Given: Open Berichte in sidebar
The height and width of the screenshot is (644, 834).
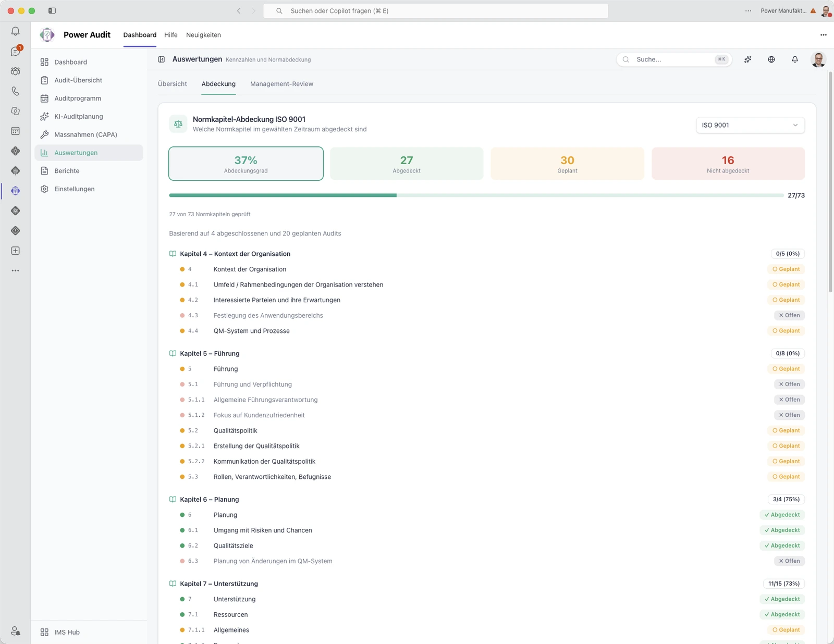Looking at the screenshot, I should click(x=89, y=171).
